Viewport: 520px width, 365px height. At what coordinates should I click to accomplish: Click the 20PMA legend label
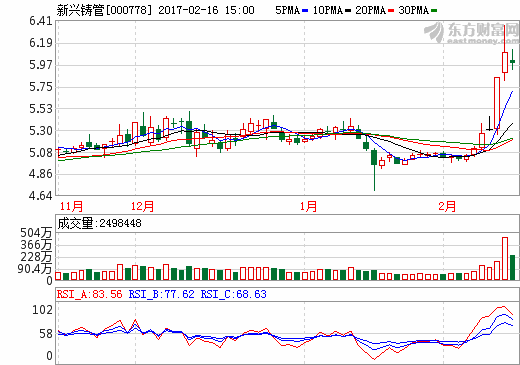click(x=370, y=10)
